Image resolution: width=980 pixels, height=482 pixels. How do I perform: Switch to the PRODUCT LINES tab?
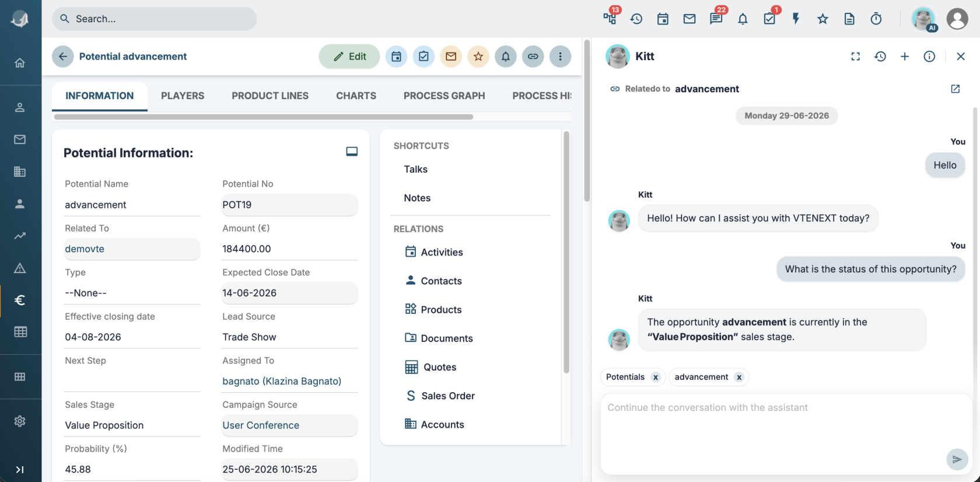tap(270, 96)
